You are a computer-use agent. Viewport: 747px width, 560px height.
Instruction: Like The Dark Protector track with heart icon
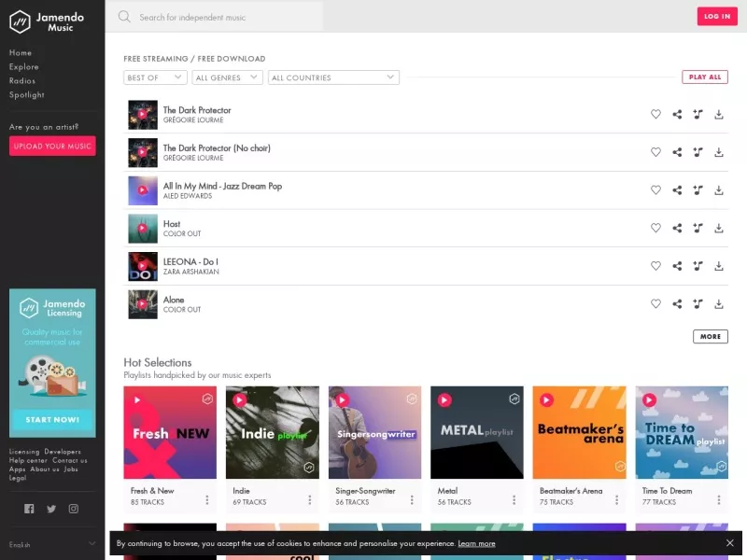point(655,114)
